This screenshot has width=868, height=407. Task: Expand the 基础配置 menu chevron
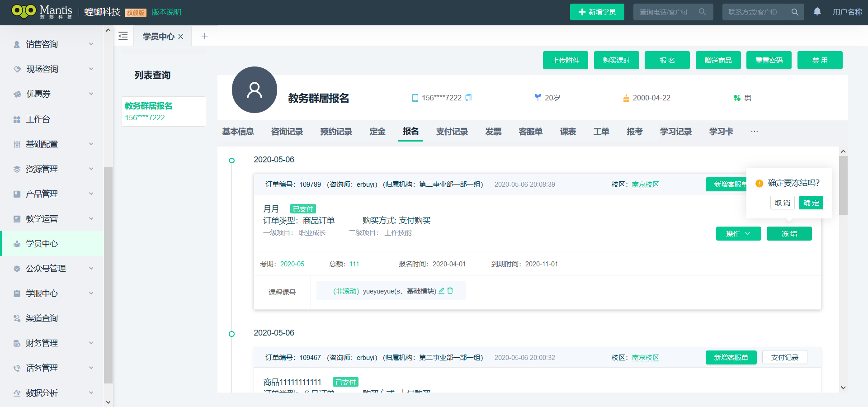(91, 144)
